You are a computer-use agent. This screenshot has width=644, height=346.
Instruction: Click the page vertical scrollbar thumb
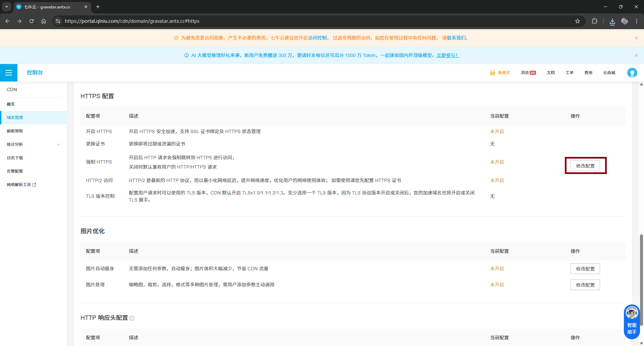[x=641, y=278]
